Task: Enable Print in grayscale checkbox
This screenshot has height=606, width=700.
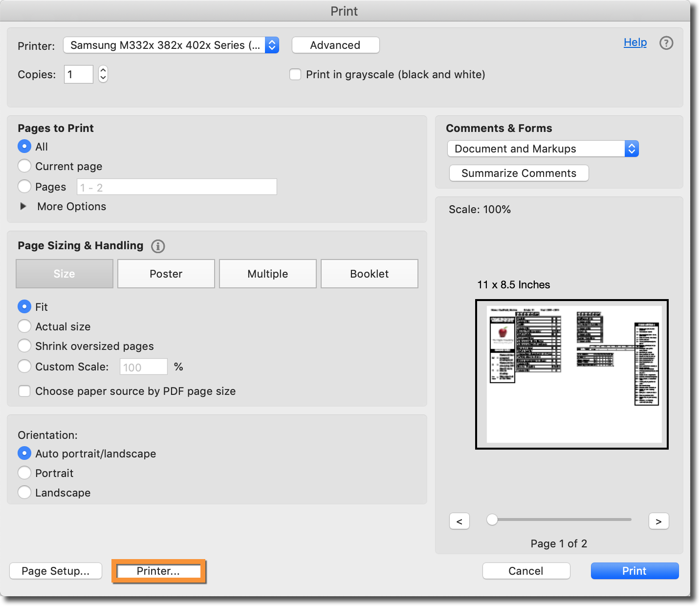Action: [x=295, y=74]
